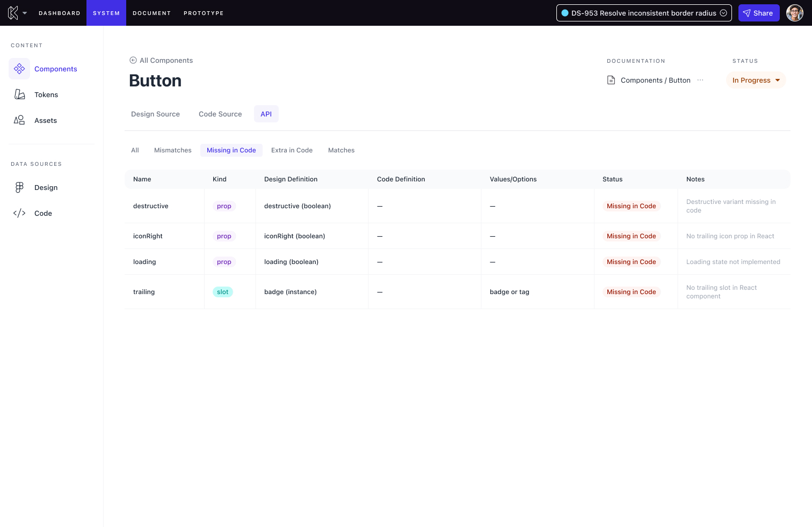Toggle the Mismatches filter

[172, 150]
